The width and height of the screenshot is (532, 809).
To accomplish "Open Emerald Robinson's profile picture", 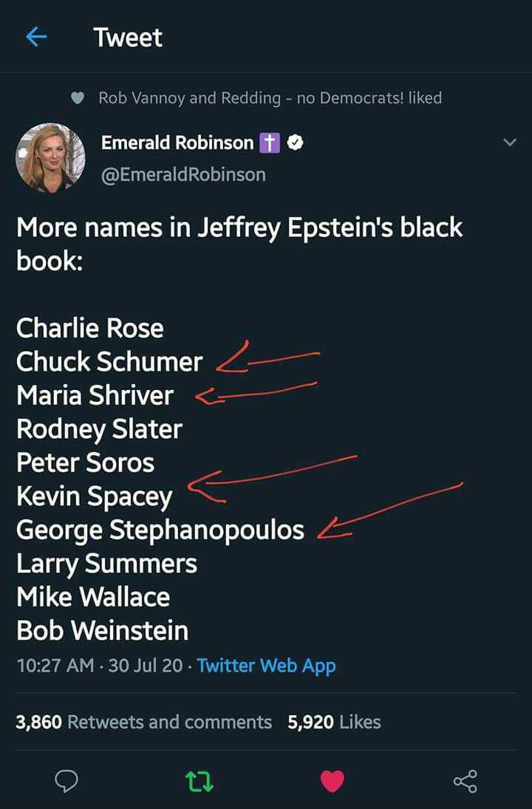I will tap(50, 158).
